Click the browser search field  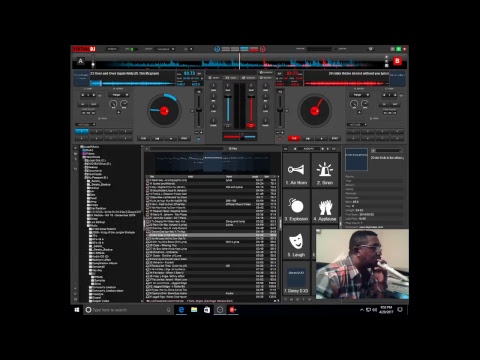click(x=187, y=149)
